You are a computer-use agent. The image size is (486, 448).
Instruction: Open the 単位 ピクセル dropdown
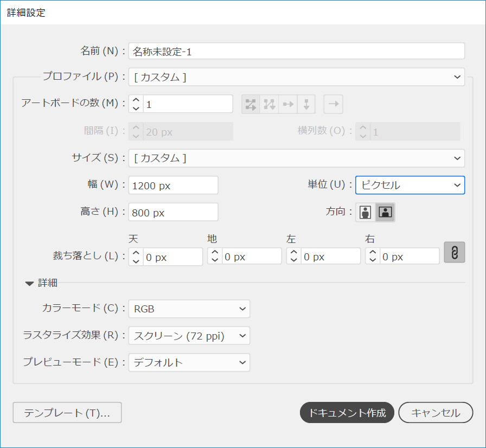410,185
